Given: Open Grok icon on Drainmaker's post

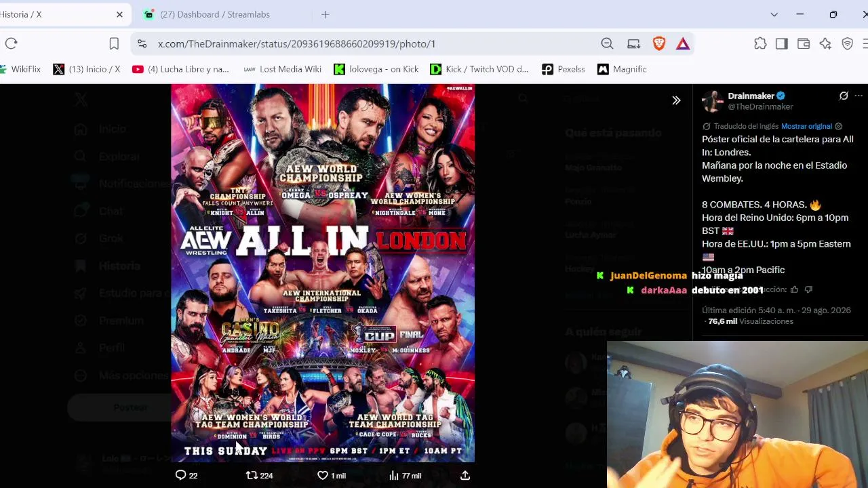Looking at the screenshot, I should tap(844, 96).
